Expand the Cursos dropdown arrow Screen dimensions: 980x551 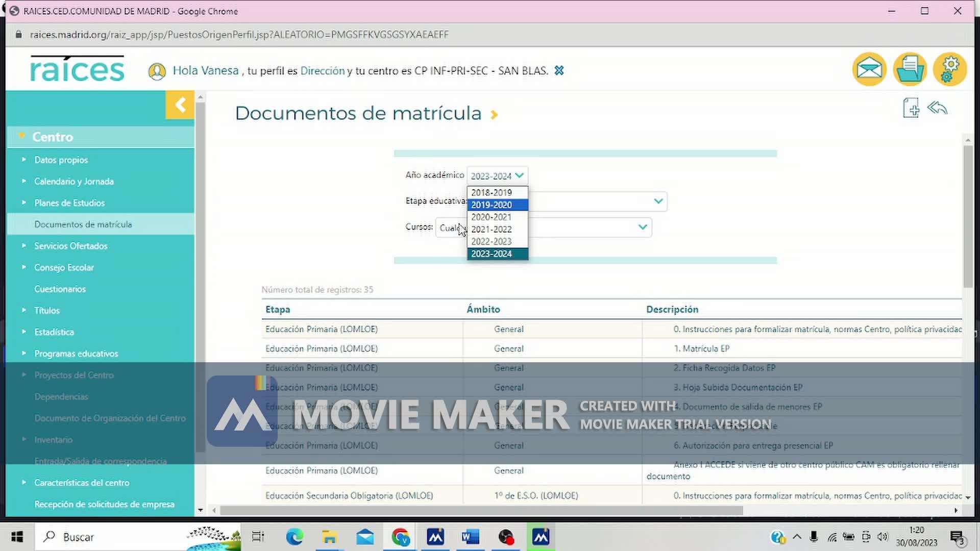click(x=643, y=227)
